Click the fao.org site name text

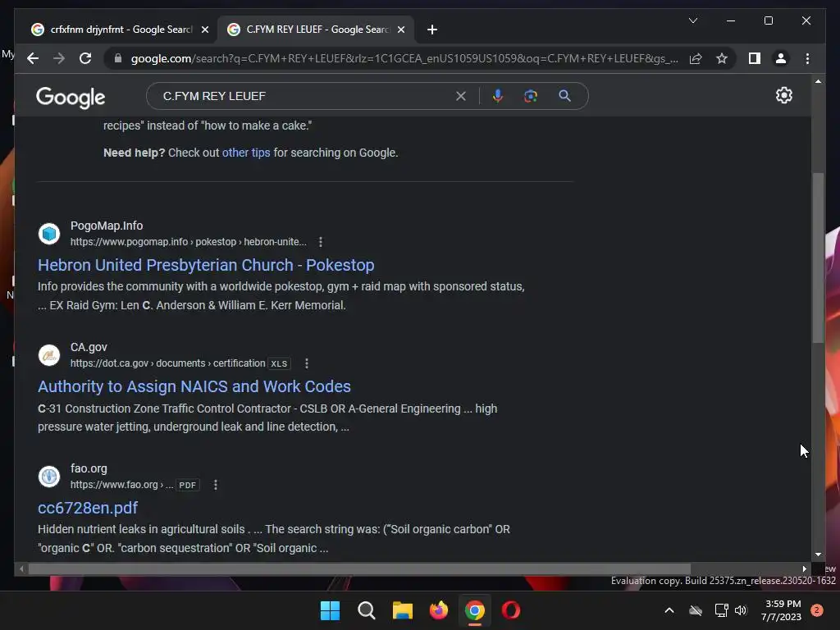pyautogui.click(x=89, y=468)
